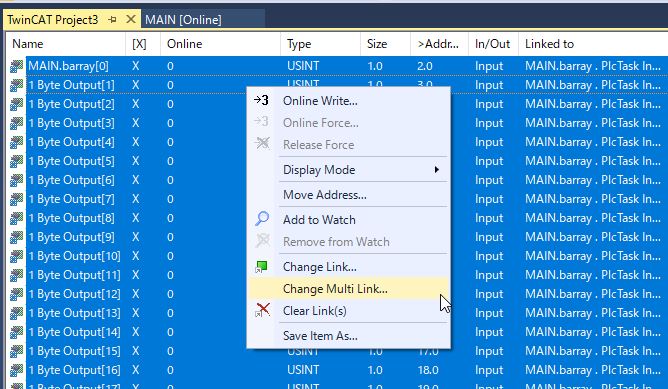Screen dimensions: 668x389
Task: Click the variable icon beside 1 Byte Output[3]
Action: point(16,123)
